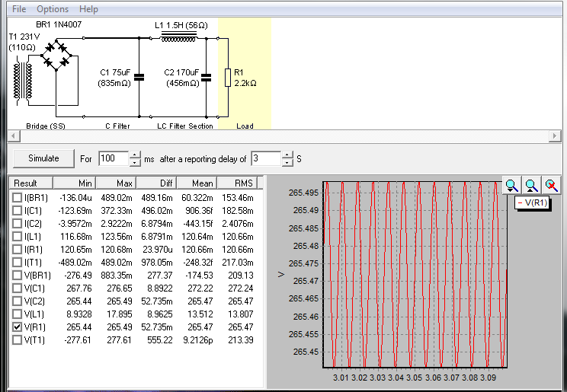
Task: Click the C Filter section label
Action: pyautogui.click(x=117, y=126)
